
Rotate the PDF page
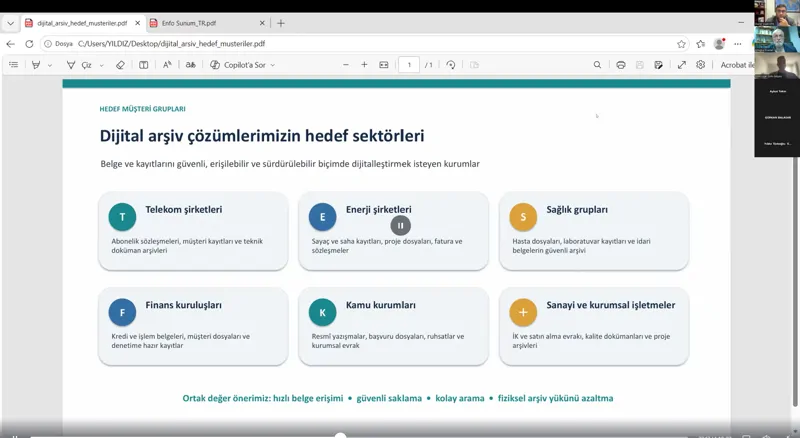451,65
